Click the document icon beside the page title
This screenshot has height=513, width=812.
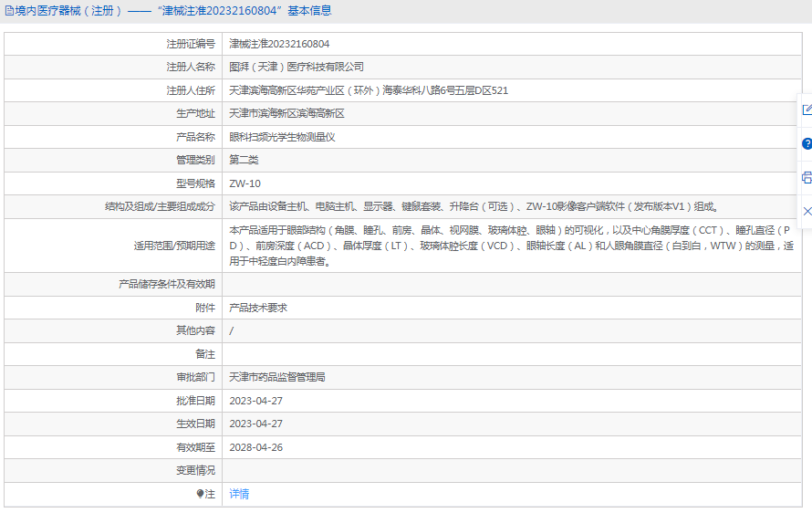9,10
